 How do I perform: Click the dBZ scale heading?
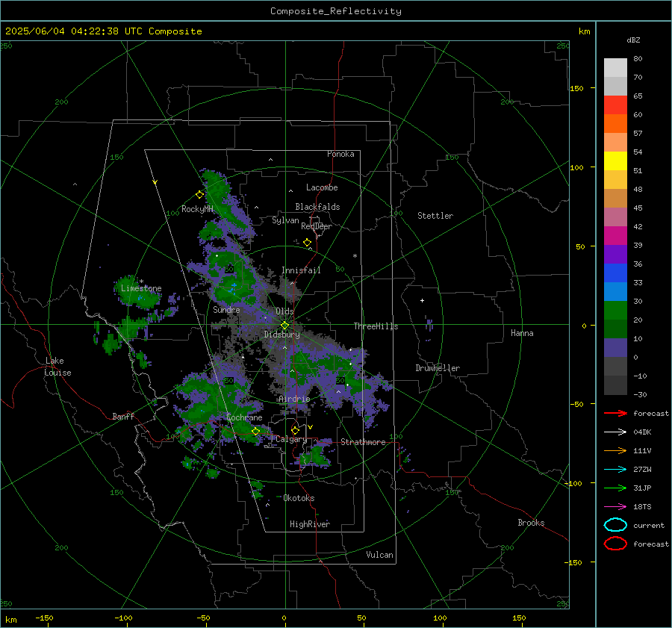(633, 40)
